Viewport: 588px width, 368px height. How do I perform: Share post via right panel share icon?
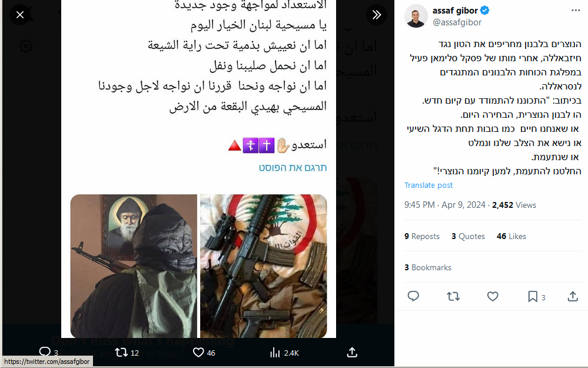point(573,297)
